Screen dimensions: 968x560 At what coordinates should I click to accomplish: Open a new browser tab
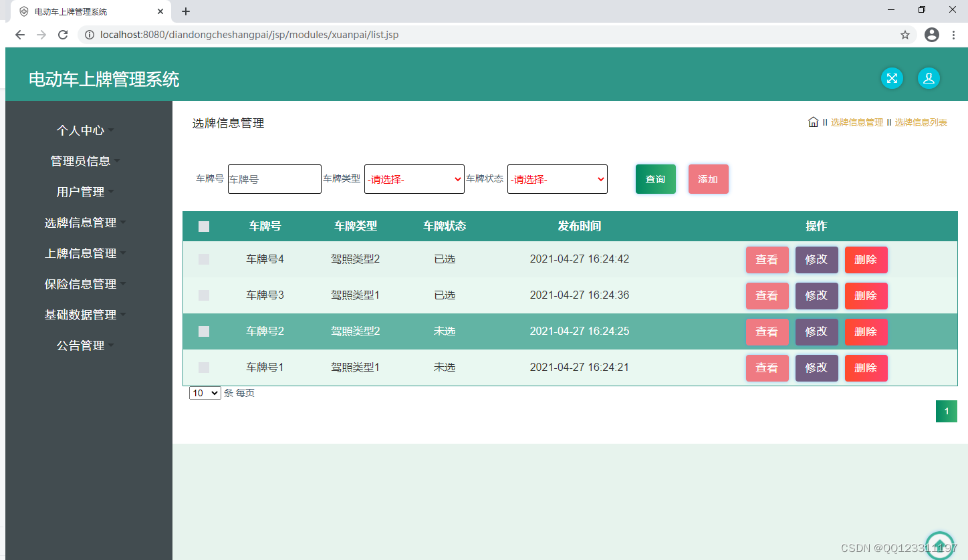[x=186, y=11]
